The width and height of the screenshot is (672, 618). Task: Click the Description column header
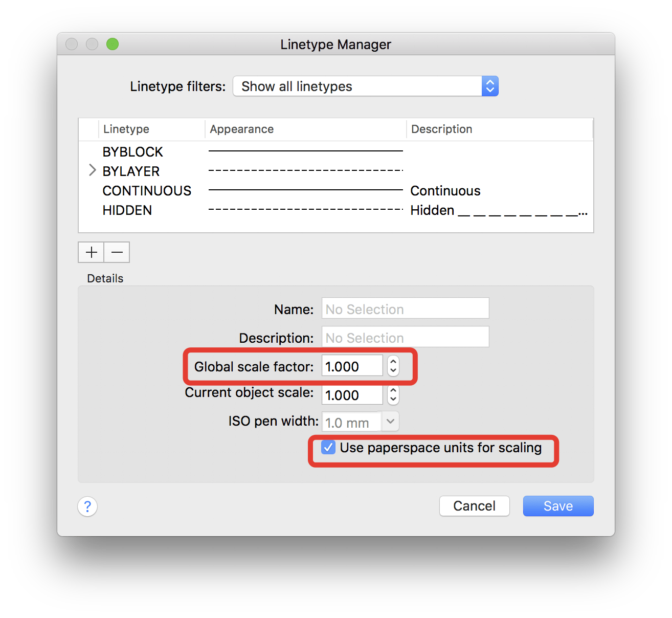[441, 129]
